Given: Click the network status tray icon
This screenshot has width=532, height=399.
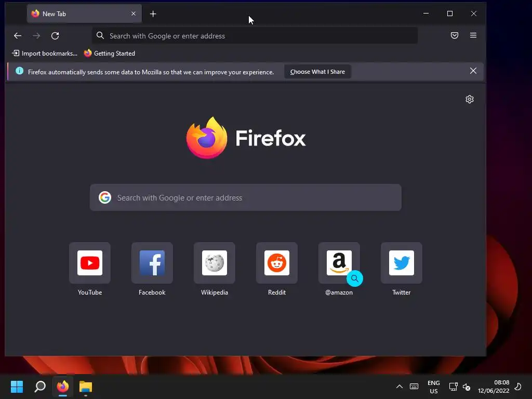Looking at the screenshot, I should click(453, 387).
